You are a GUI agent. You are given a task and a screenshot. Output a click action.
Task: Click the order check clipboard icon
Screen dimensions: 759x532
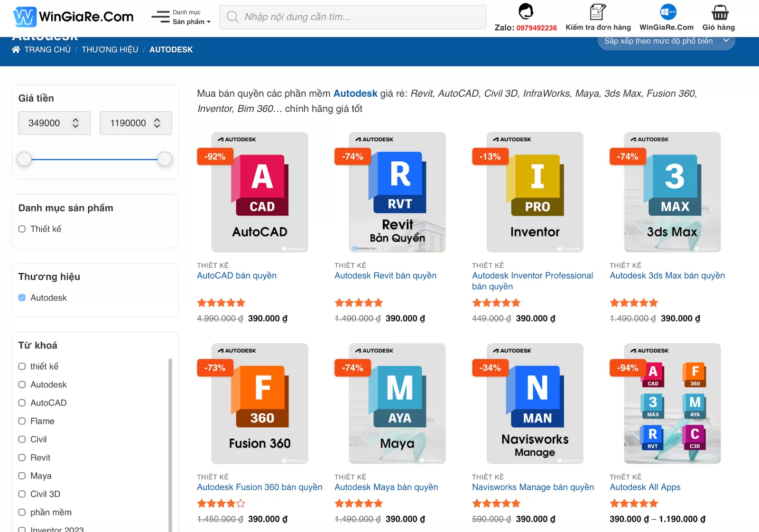click(x=598, y=11)
